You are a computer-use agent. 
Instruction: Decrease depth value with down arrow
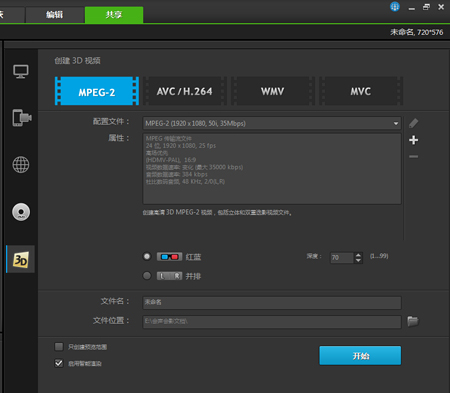point(358,260)
